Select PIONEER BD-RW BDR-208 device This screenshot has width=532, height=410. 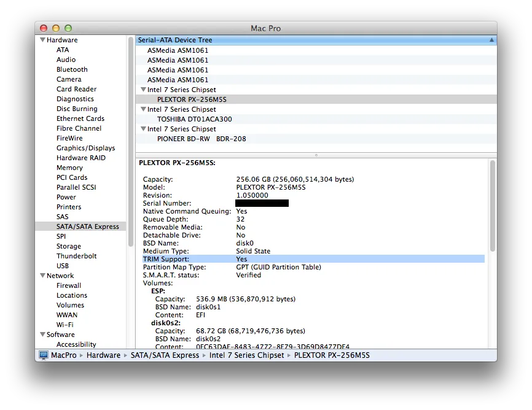click(x=201, y=139)
